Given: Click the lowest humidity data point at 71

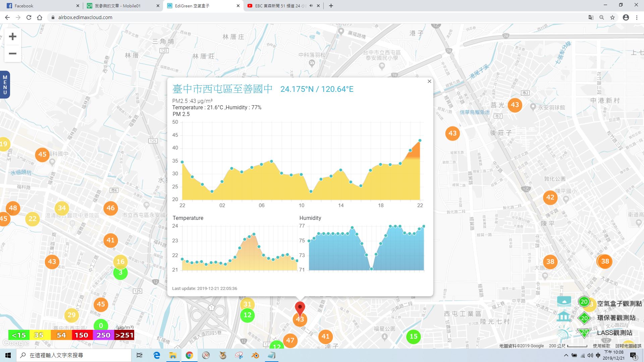Looking at the screenshot, I should [371, 269].
